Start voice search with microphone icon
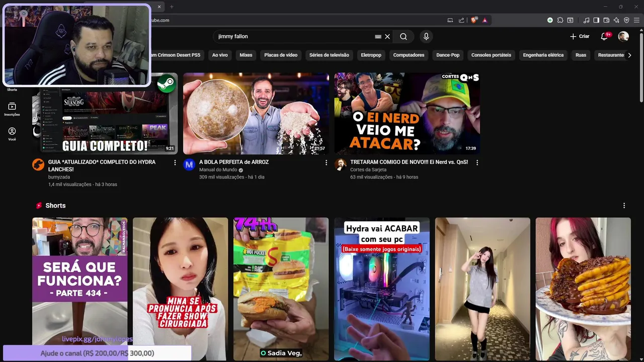The width and height of the screenshot is (644, 362). (x=426, y=36)
